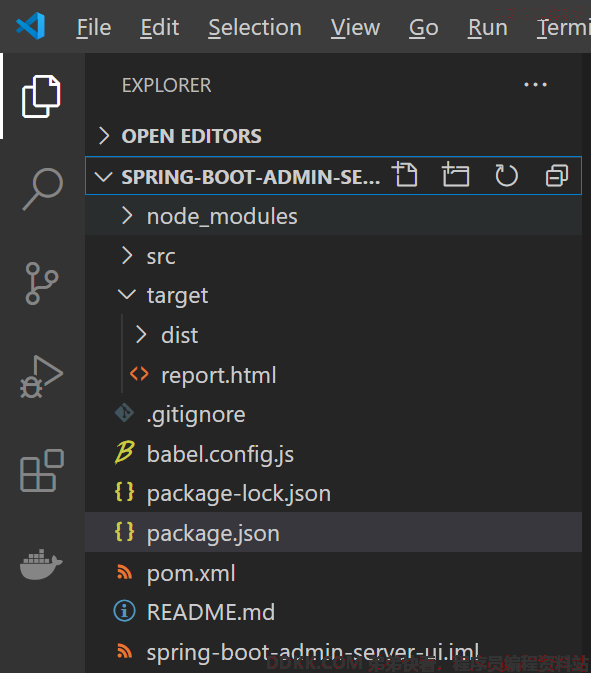
Task: Open the View menu
Action: coord(355,27)
